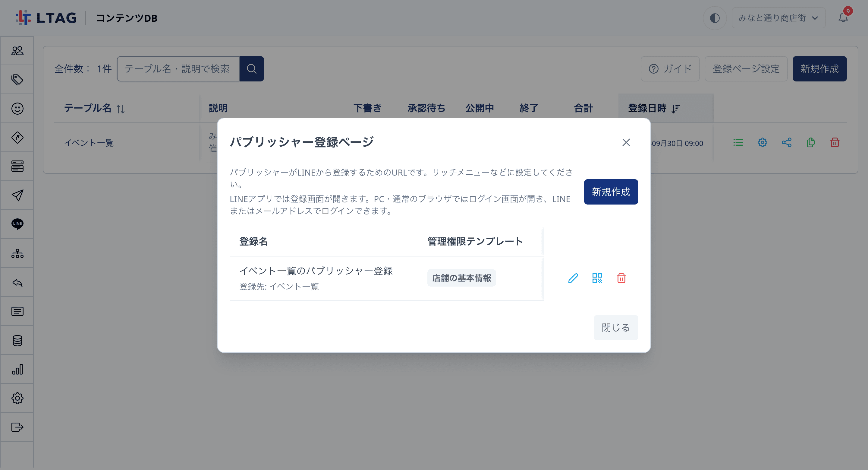
Task: Click the magnifier search button
Action: click(252, 69)
